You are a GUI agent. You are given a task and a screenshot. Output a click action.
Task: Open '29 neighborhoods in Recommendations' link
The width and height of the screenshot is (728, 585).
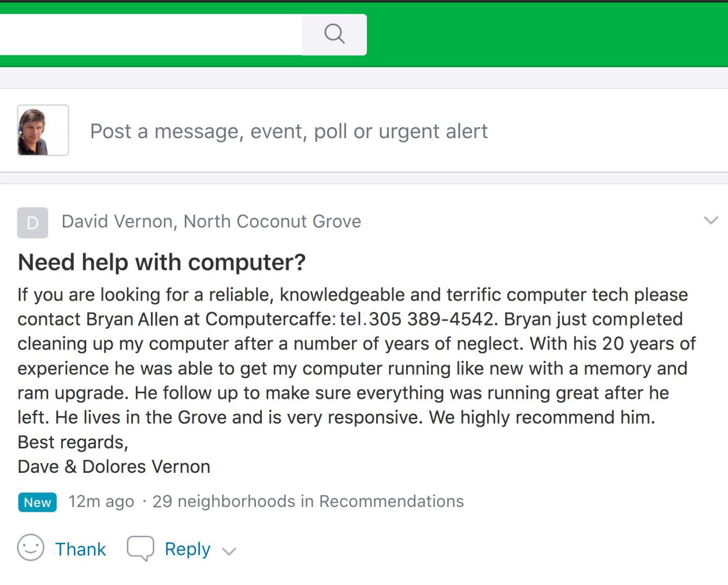pos(308,502)
